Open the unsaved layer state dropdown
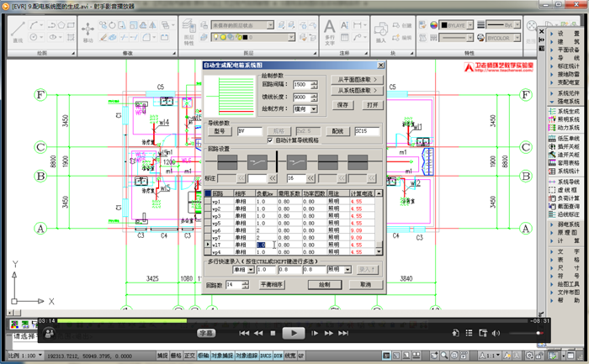 coord(270,25)
